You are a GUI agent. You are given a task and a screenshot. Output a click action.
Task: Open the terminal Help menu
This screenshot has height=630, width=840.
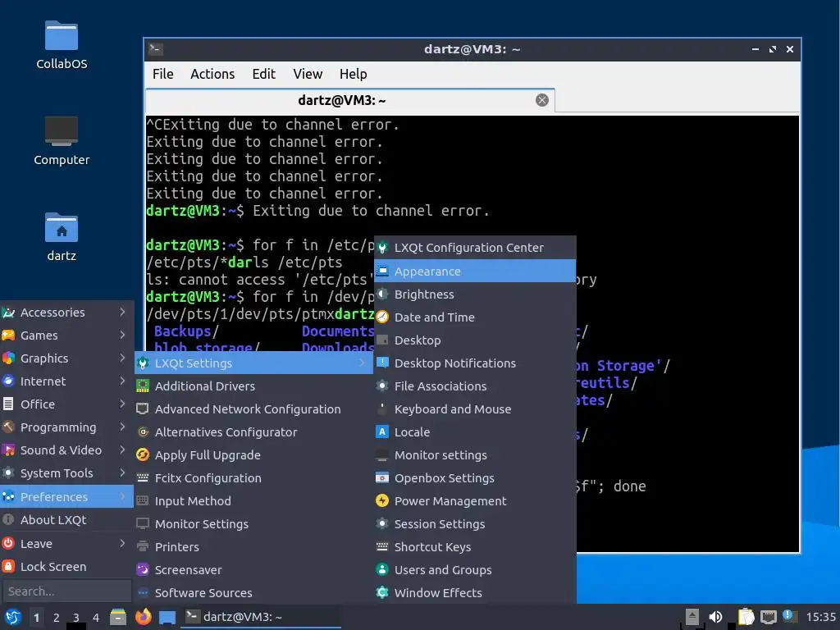click(x=353, y=74)
